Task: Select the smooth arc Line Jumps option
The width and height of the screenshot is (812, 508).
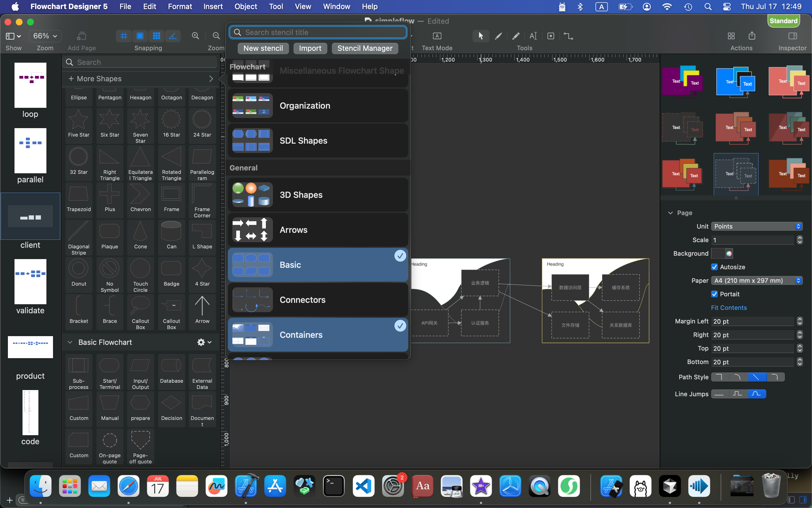Action: [x=757, y=394]
